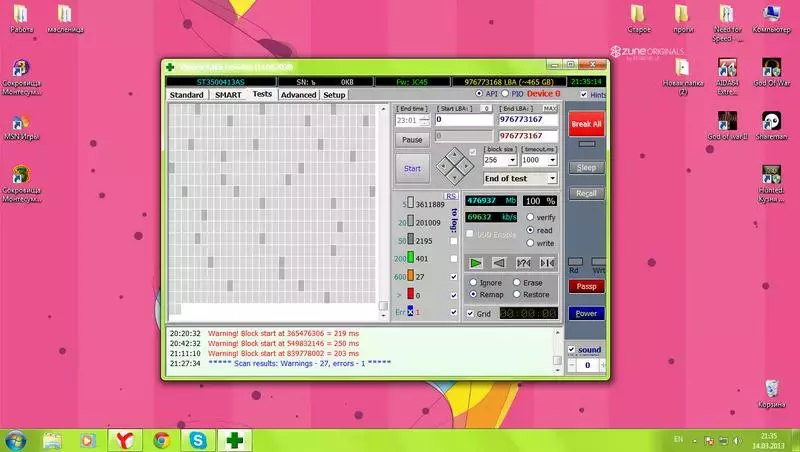800x452 pixels.
Task: Click the down arrow of the diamond navigator
Action: (454, 177)
